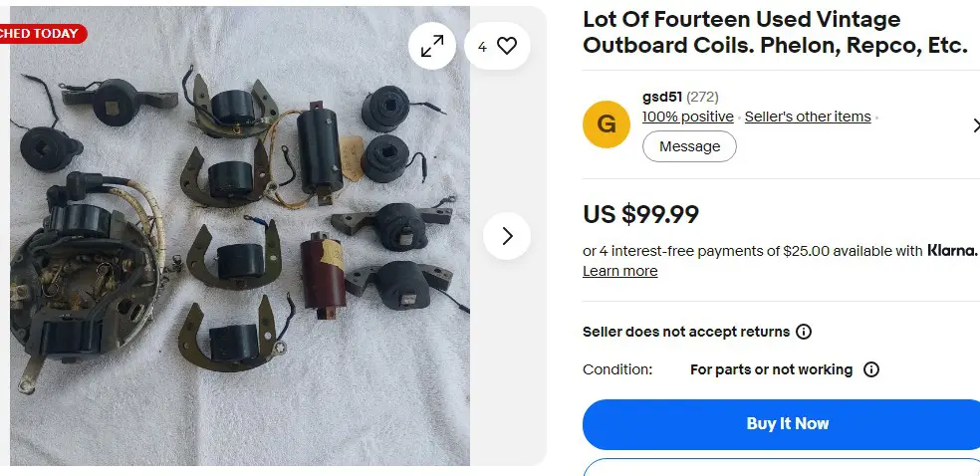Screen dimensions: 980x476
Task: Add item to watchlist with heart icon
Action: pyautogui.click(x=498, y=46)
